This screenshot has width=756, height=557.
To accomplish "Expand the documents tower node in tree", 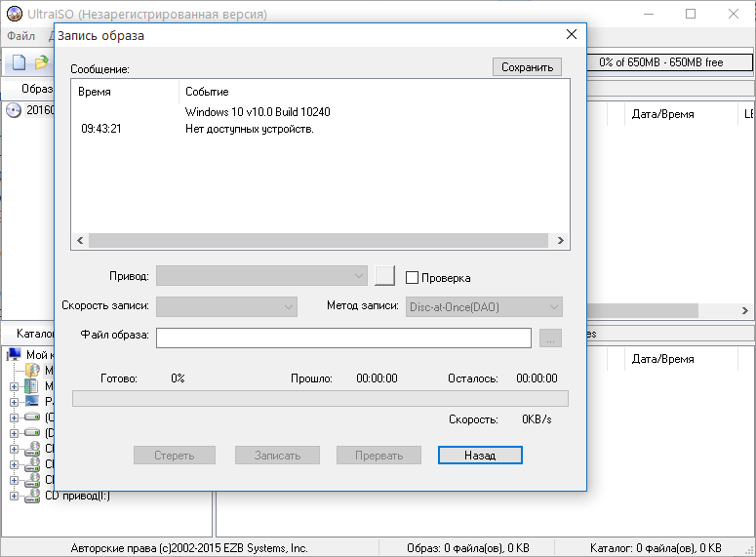I will pos(14,386).
